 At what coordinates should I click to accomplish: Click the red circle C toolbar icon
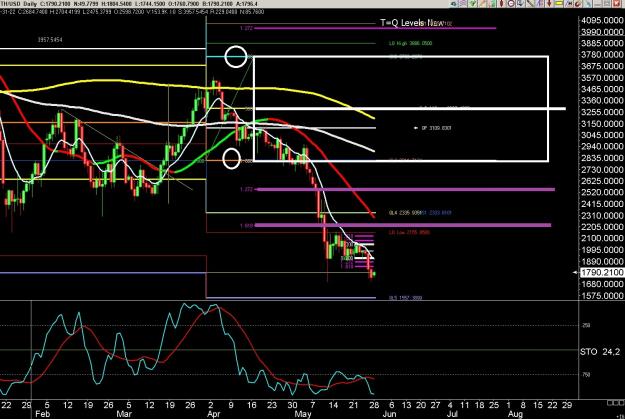(511, 4)
